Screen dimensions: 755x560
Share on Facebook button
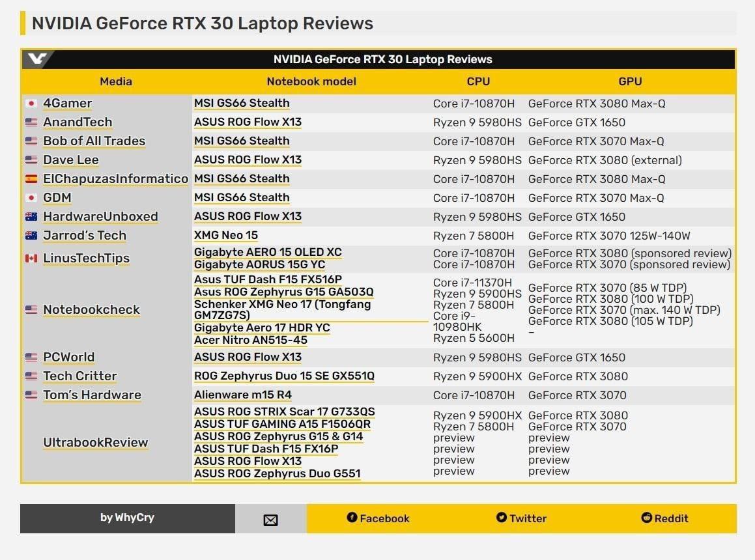378,518
